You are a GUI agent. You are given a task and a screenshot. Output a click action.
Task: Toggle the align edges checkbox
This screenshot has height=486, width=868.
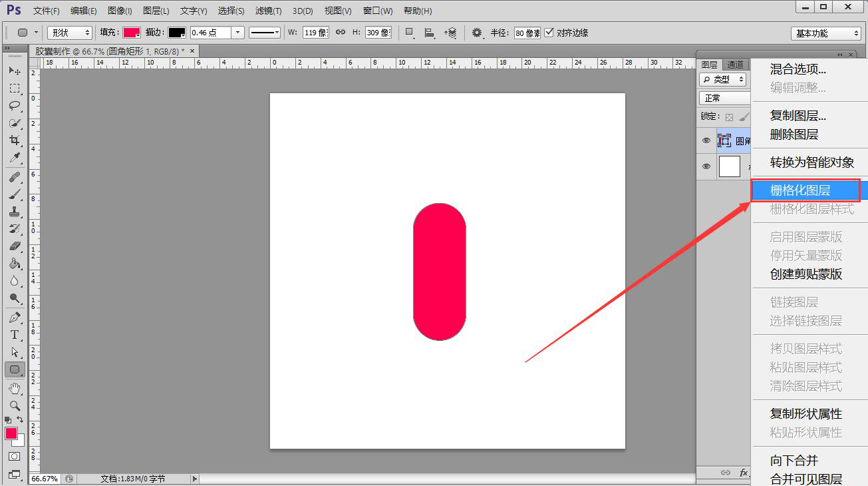click(x=549, y=33)
